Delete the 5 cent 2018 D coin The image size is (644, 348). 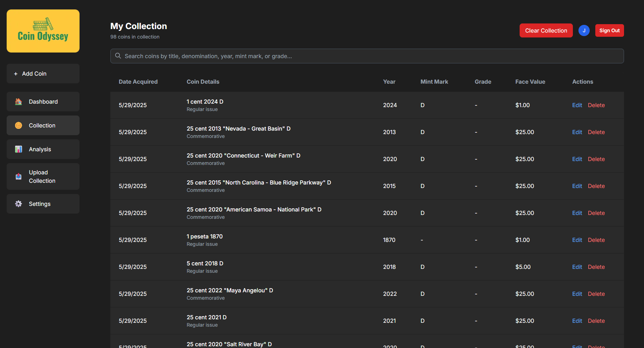pos(596,267)
